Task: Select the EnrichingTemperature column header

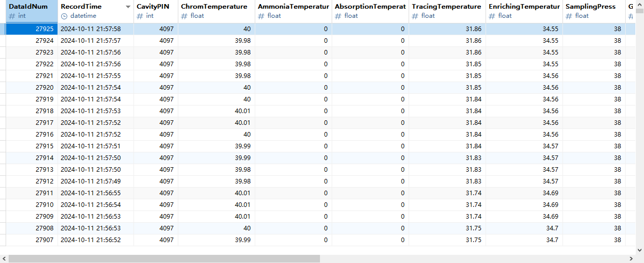Action: tap(524, 7)
